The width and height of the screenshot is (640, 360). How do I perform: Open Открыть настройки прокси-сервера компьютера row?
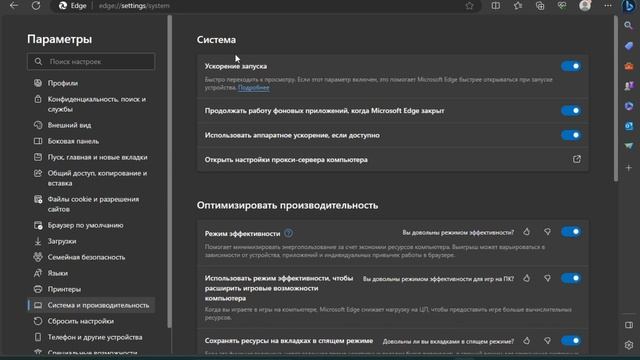pos(392,160)
